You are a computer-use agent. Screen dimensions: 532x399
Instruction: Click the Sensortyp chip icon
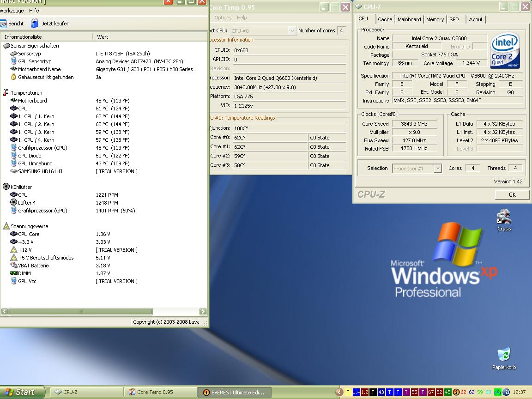tap(13, 54)
